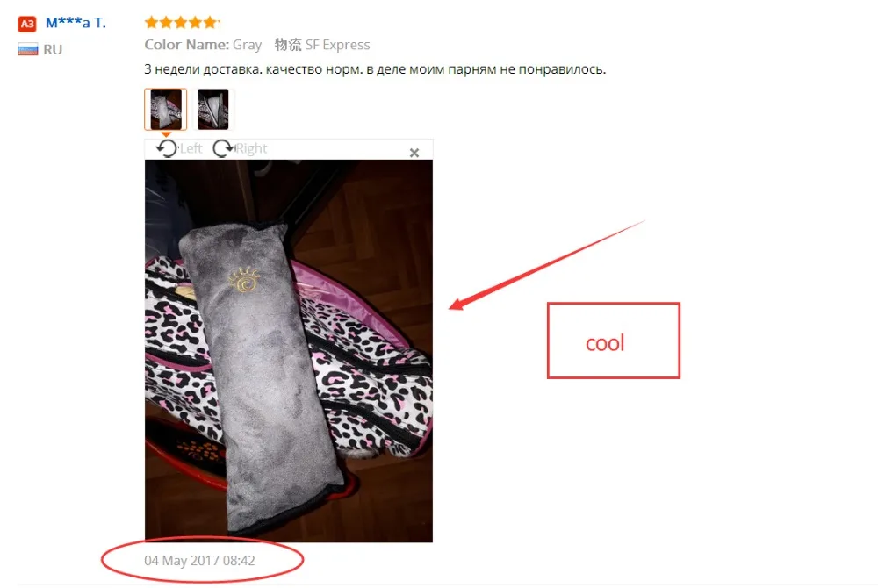This screenshot has height=588, width=878.
Task: Open reviewer profile M***a T.
Action: [76, 23]
